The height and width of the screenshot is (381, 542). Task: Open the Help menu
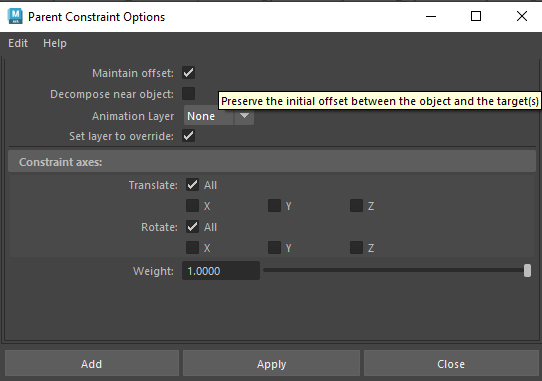55,43
